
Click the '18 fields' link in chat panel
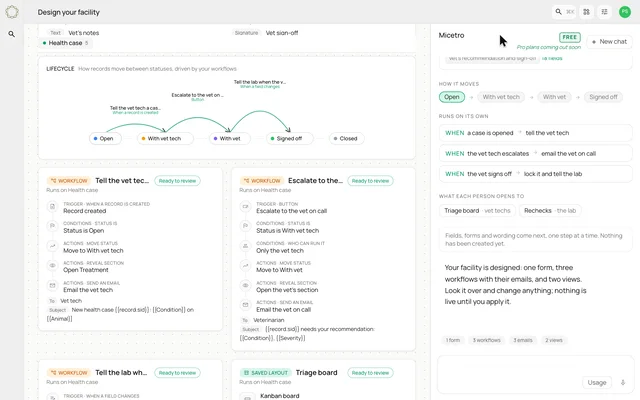click(x=552, y=58)
